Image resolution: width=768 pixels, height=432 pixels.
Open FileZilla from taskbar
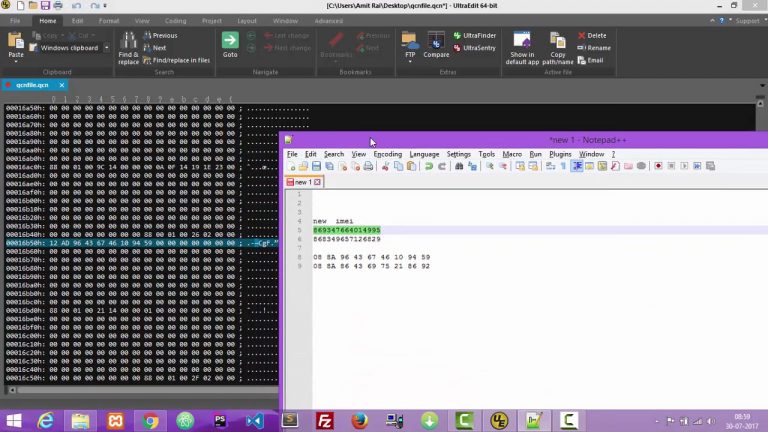(x=325, y=421)
